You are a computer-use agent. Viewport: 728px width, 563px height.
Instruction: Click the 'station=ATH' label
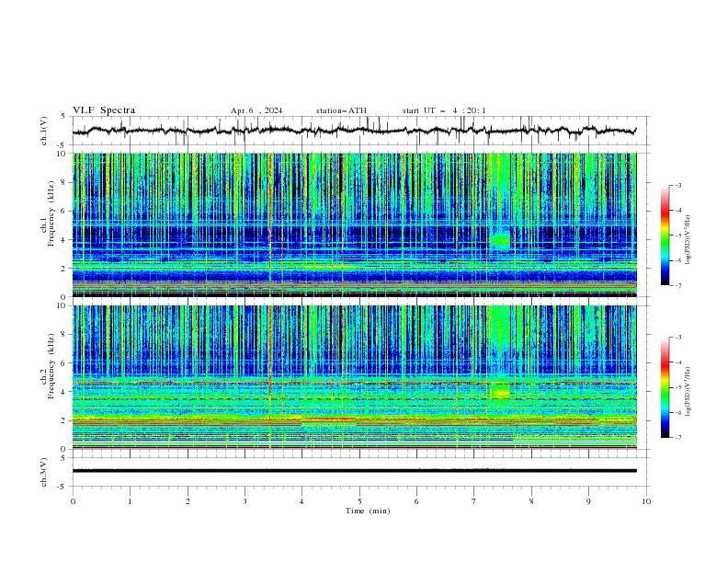coord(341,110)
